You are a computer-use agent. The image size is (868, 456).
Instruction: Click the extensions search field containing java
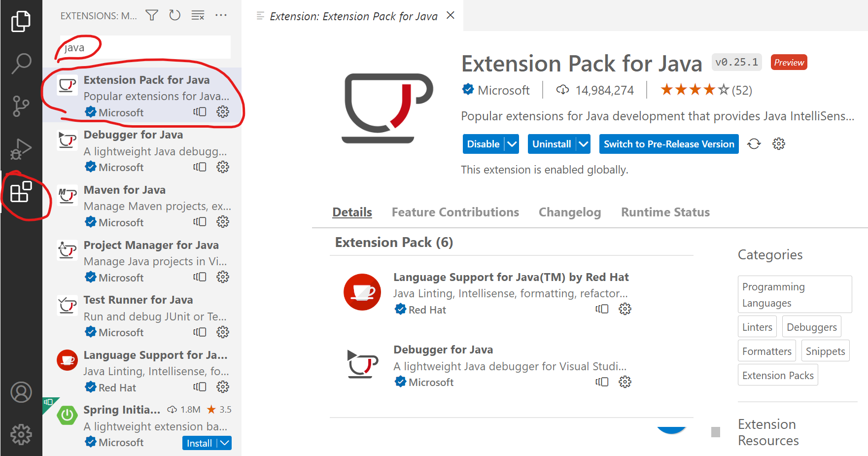[x=145, y=47]
